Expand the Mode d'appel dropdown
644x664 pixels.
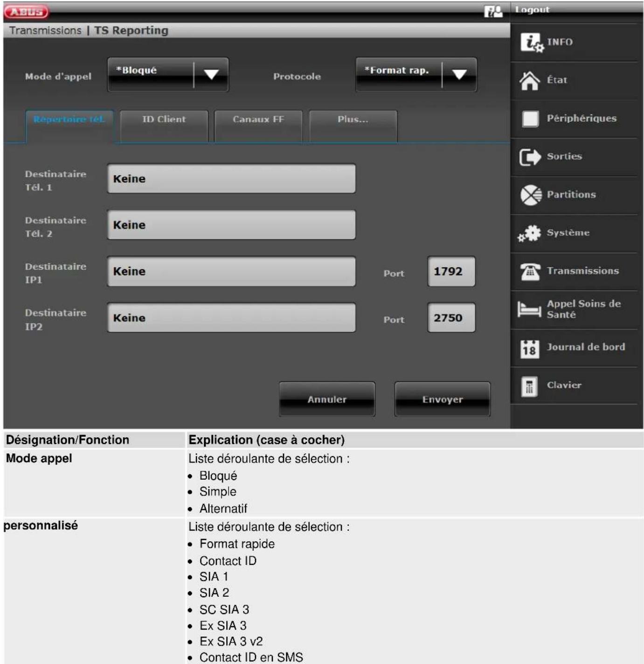[211, 75]
